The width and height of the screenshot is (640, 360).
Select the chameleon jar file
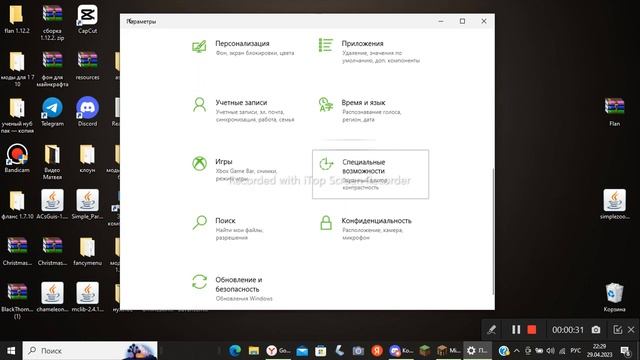click(52, 298)
